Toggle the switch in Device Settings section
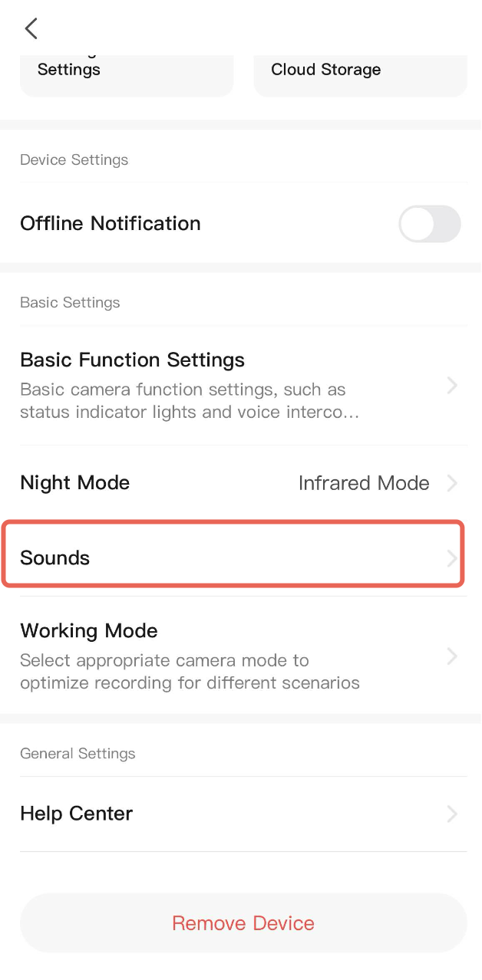Viewport: 482px width, 980px height. (430, 223)
